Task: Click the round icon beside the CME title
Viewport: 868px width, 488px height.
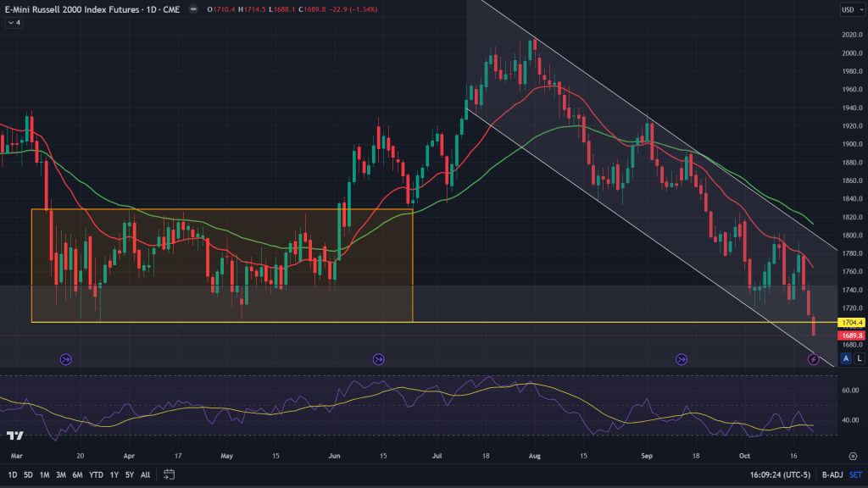Action: 194,10
